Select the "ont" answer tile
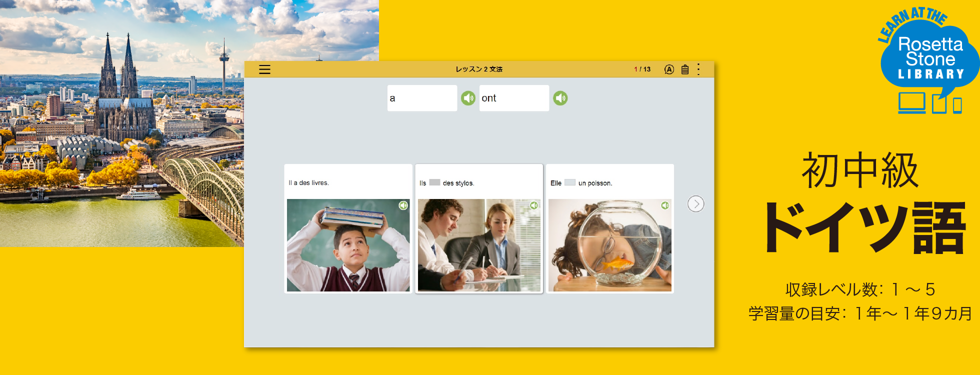This screenshot has height=375, width=980. coord(513,98)
